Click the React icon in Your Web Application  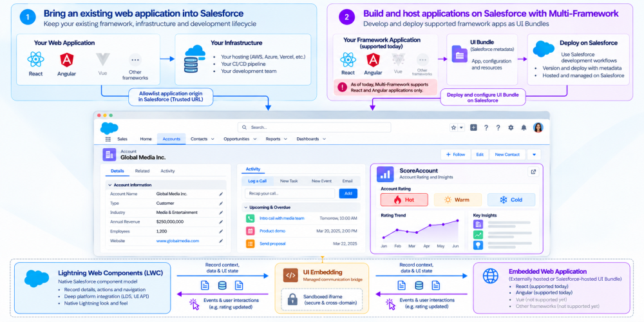click(x=35, y=59)
